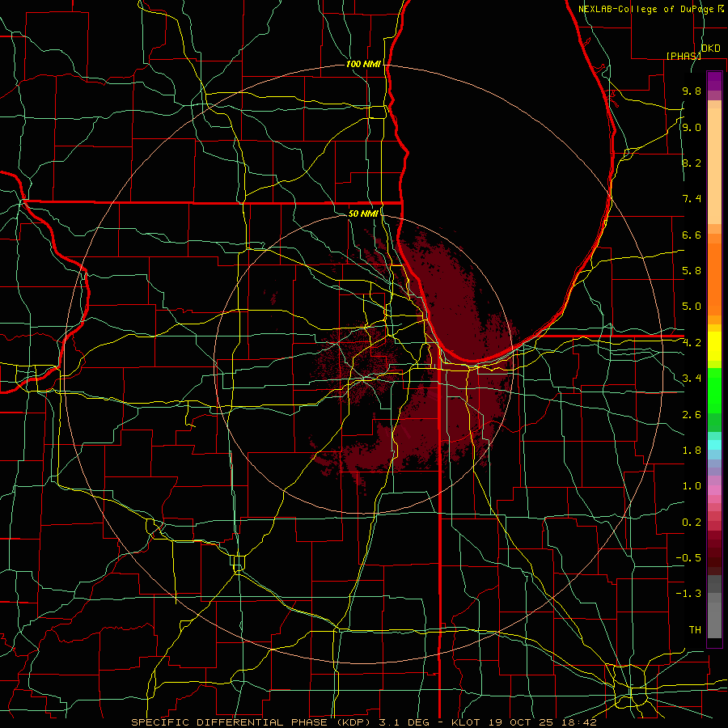The height and width of the screenshot is (728, 728).
Task: Click the 1.8 legend value
Action: tap(692, 451)
